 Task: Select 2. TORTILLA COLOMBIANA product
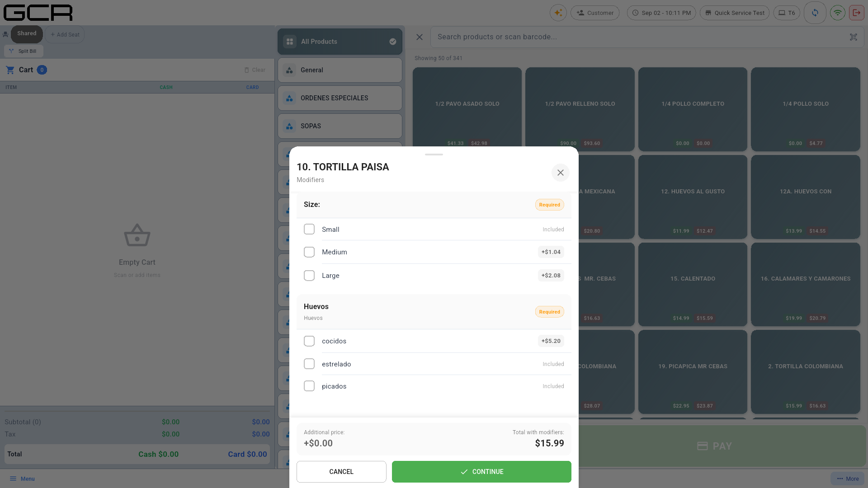[806, 372]
